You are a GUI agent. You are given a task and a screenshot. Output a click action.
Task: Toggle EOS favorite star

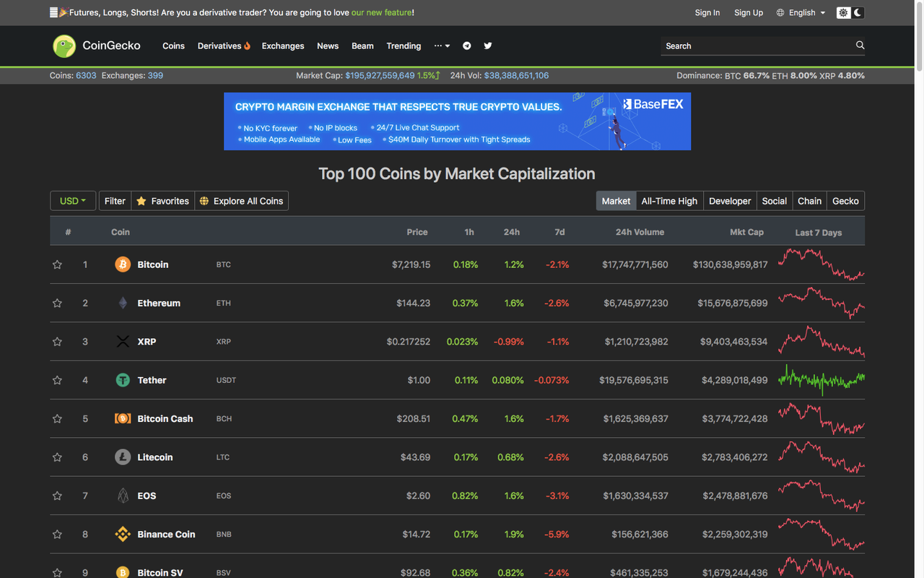(57, 496)
